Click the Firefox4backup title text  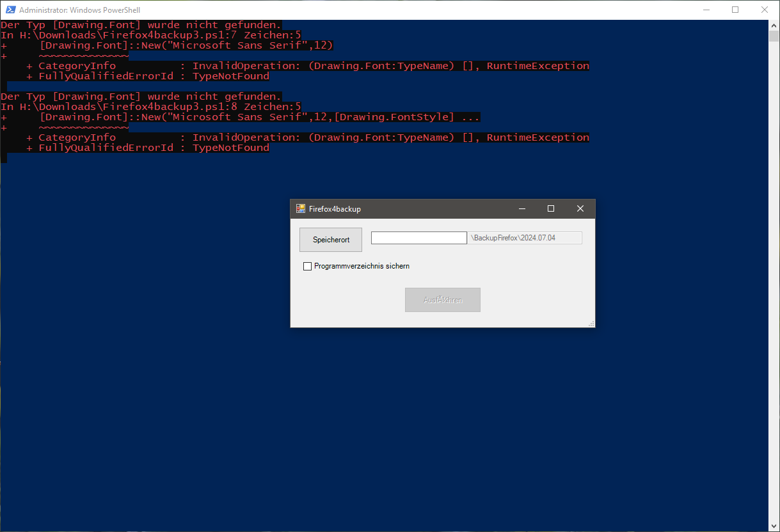pos(335,209)
